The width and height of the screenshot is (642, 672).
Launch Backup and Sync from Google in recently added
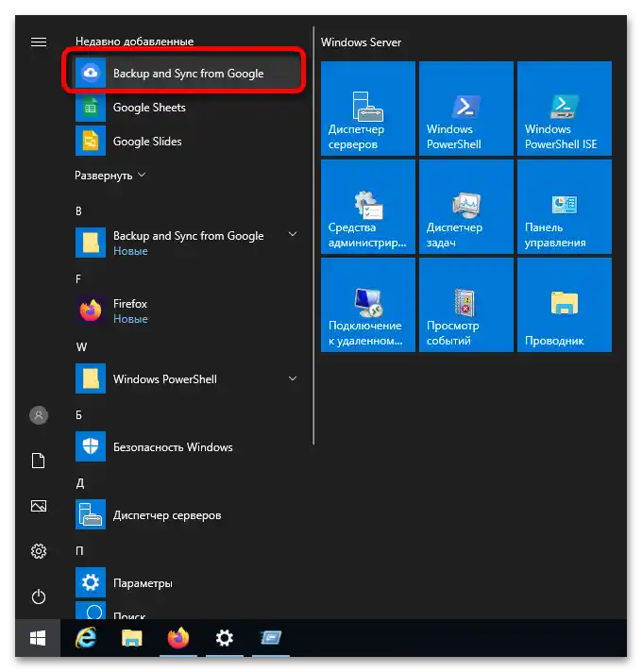point(184,74)
